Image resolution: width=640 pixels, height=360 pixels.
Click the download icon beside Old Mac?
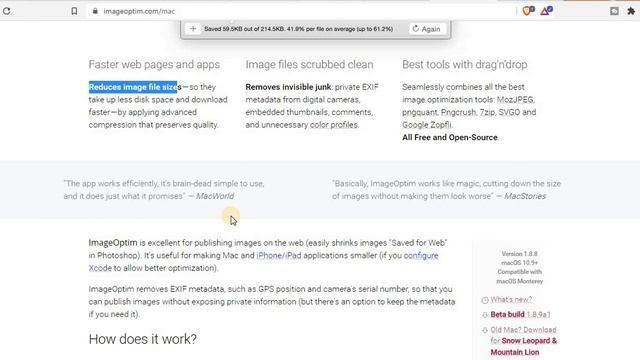point(485,330)
